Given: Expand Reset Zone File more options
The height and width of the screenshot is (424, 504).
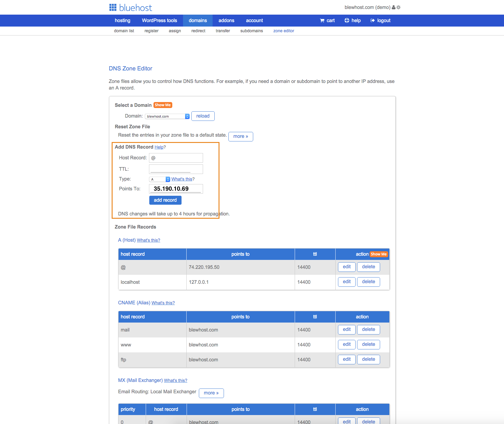Looking at the screenshot, I should 241,136.
